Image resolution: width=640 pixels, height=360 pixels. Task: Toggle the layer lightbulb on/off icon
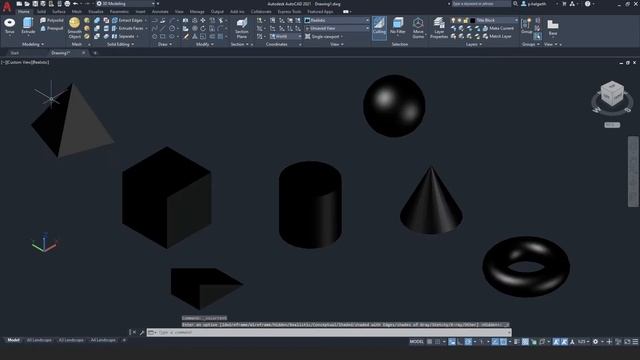[453, 20]
